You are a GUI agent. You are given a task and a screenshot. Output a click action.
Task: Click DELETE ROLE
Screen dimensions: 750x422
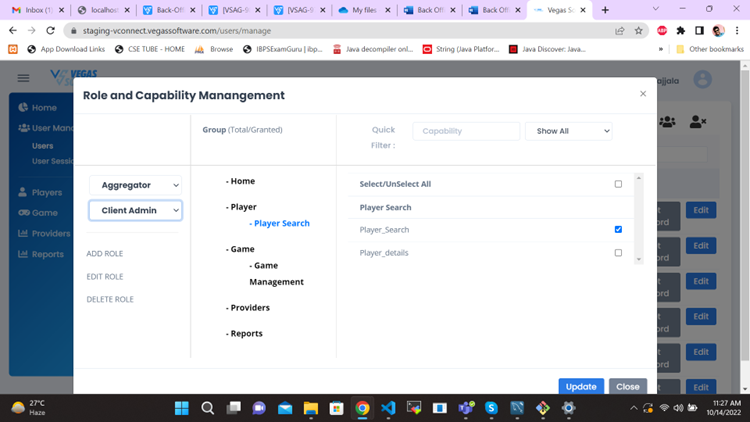click(110, 300)
